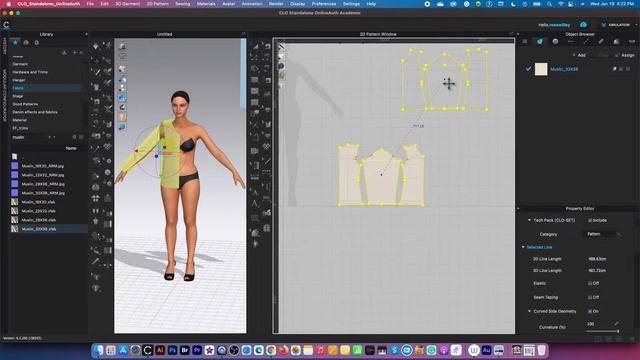Click the blue speech bubble icon in 3D toolbar
Screen dimensions: 640x360
(x=122, y=127)
